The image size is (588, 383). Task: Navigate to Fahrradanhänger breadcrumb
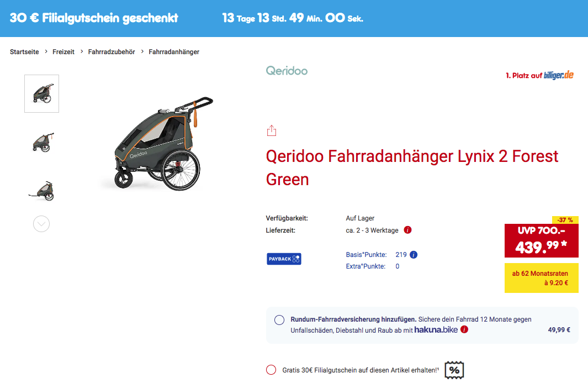coord(174,52)
